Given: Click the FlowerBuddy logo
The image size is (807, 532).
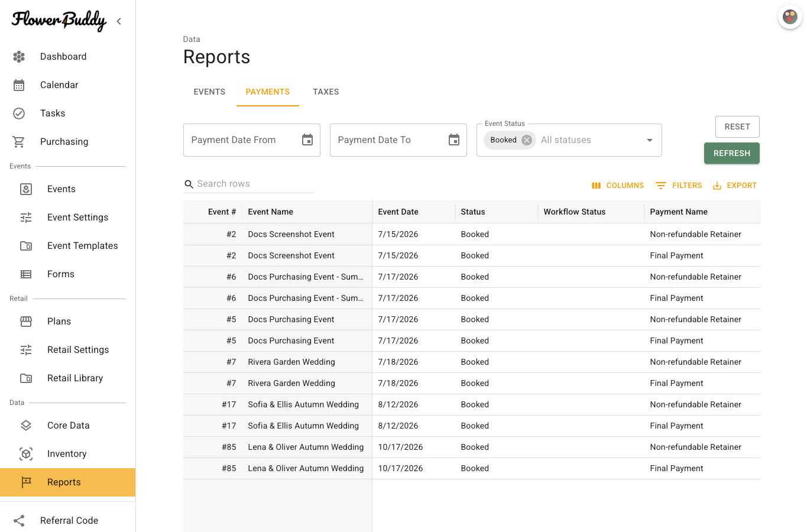Looking at the screenshot, I should click(59, 21).
